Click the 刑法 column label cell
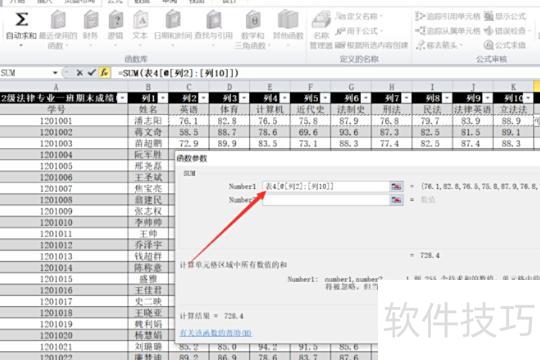The height and width of the screenshot is (360, 540). click(392, 110)
